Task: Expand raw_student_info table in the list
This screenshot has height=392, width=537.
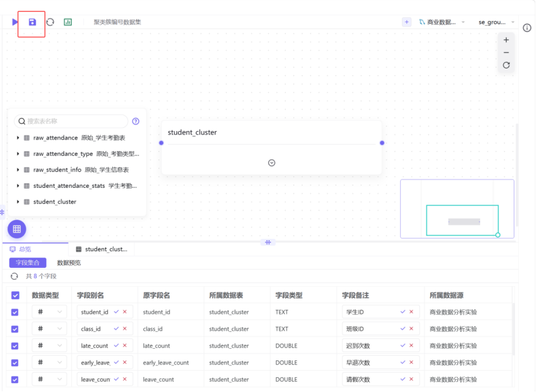Action: pyautogui.click(x=18, y=170)
